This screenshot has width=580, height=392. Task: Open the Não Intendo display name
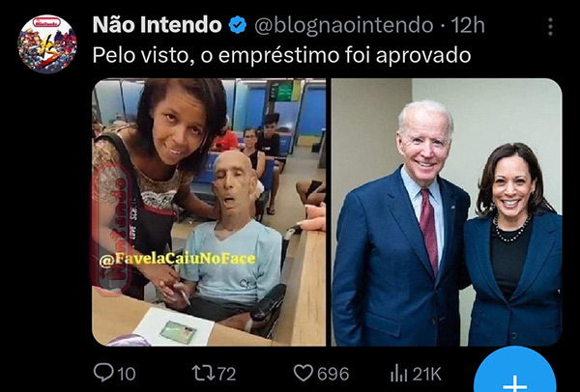pyautogui.click(x=157, y=25)
